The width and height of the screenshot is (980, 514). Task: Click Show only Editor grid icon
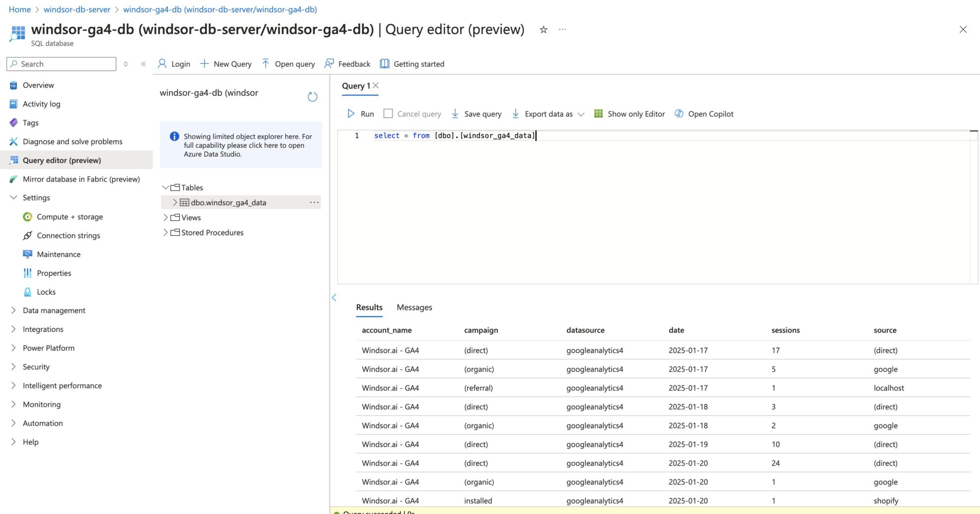598,114
